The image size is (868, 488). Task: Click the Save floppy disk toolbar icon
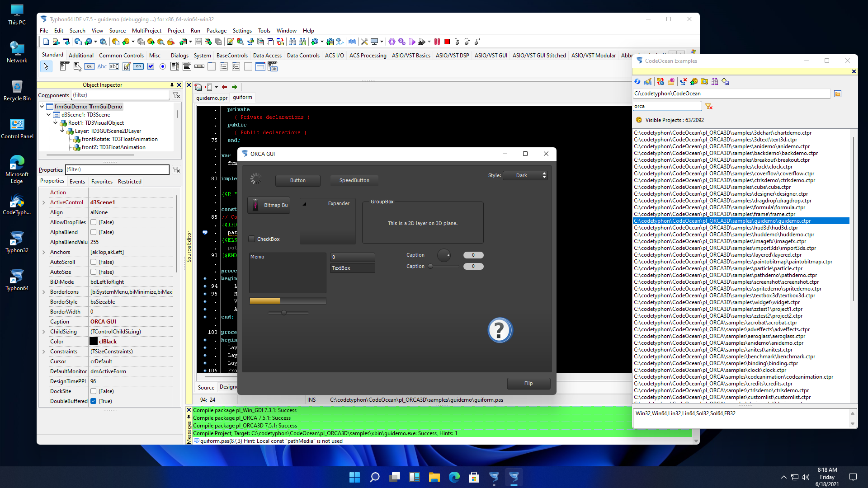(198, 42)
